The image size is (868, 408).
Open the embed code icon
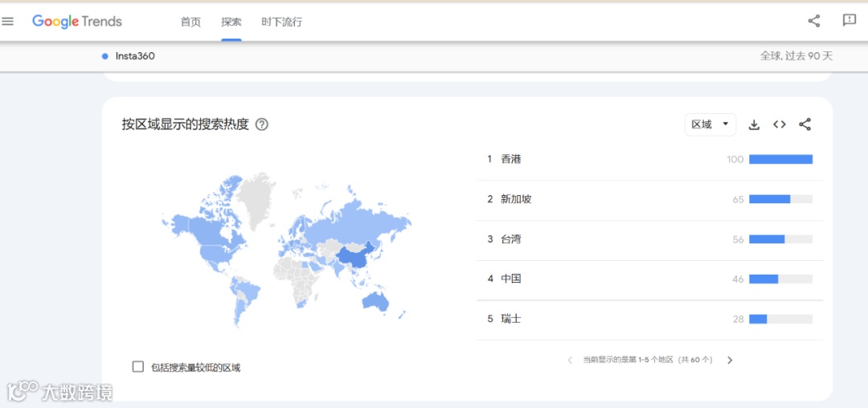780,124
